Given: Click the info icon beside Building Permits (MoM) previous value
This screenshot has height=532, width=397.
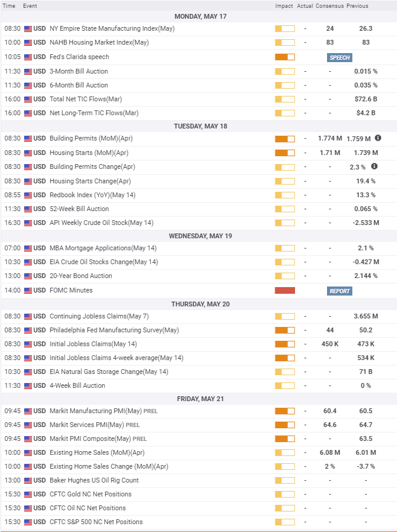Looking at the screenshot, I should 378,138.
